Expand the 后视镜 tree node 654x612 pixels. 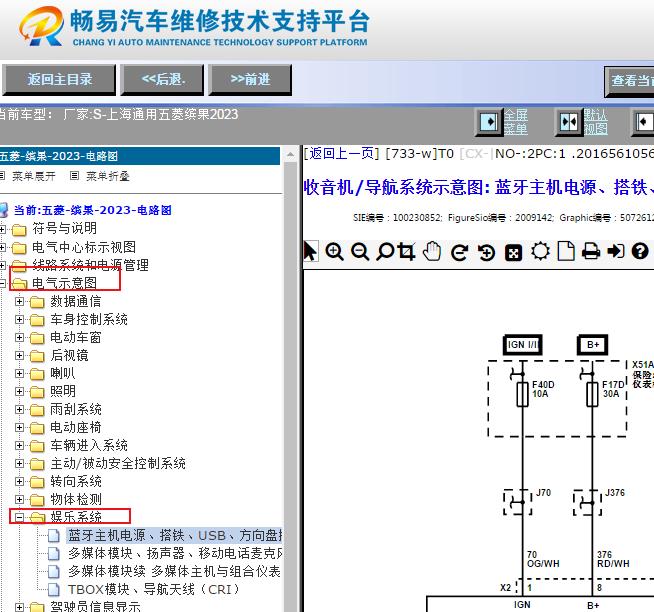coord(19,355)
